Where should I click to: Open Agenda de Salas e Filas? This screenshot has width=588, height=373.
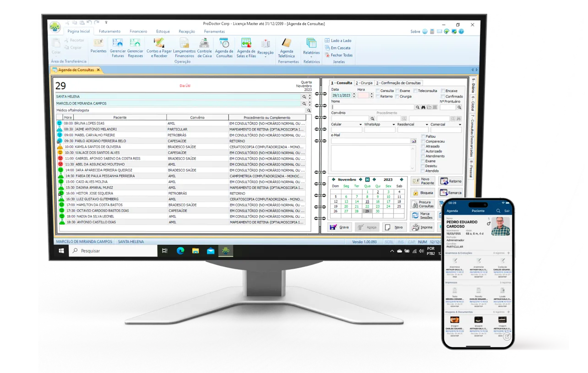(x=246, y=48)
